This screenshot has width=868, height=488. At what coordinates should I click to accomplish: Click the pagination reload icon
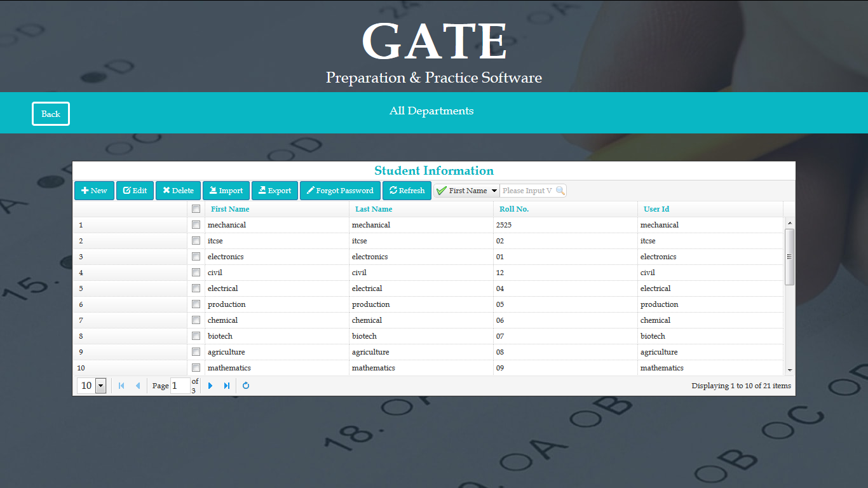pyautogui.click(x=246, y=386)
